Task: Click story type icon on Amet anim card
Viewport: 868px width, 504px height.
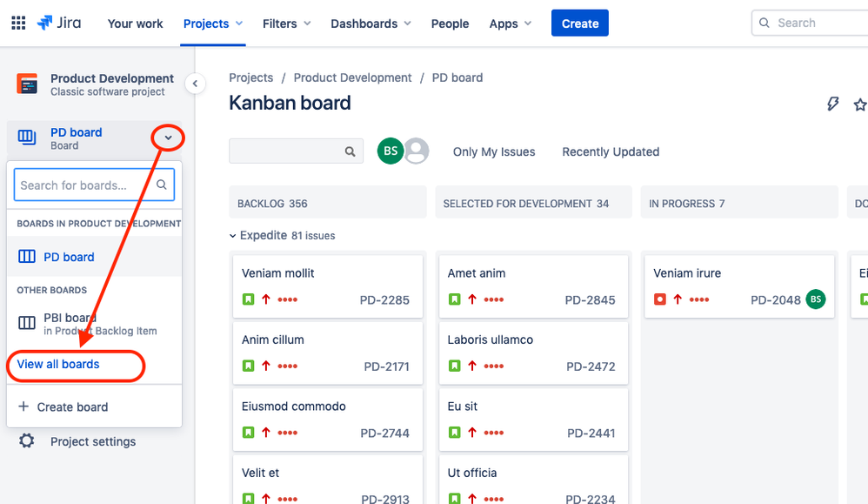Action: point(455,299)
